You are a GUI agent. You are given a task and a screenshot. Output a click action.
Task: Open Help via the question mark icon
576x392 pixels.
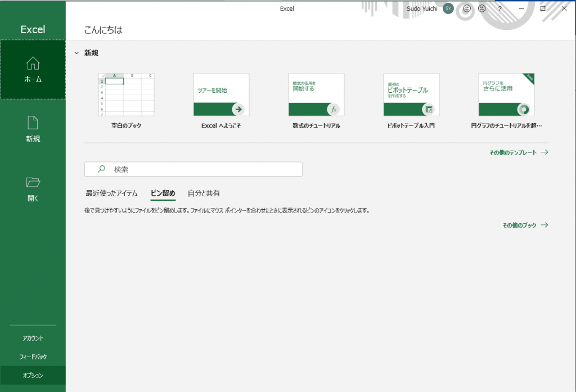pyautogui.click(x=499, y=8)
